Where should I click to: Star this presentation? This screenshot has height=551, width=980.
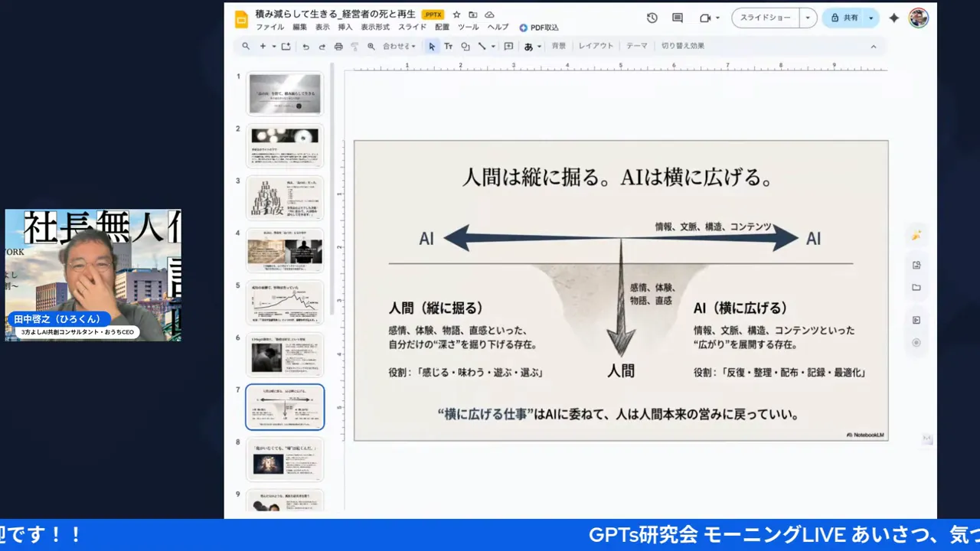(x=456, y=13)
